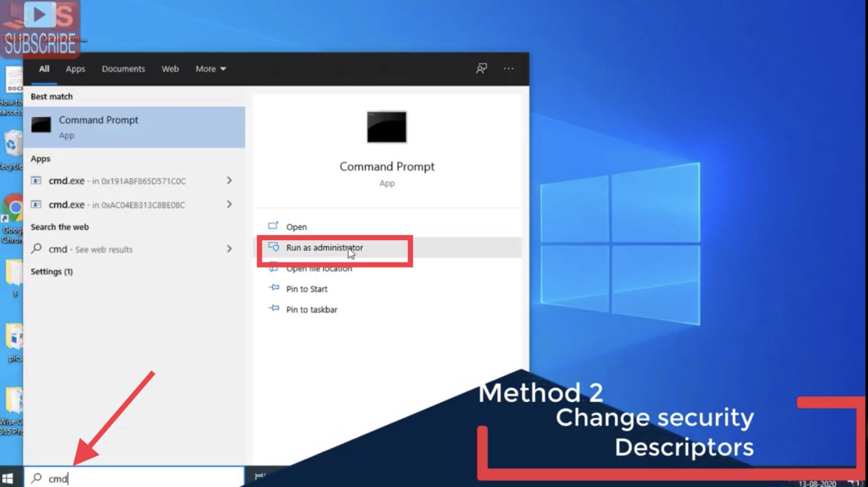Switch to the Apps tab

[75, 68]
